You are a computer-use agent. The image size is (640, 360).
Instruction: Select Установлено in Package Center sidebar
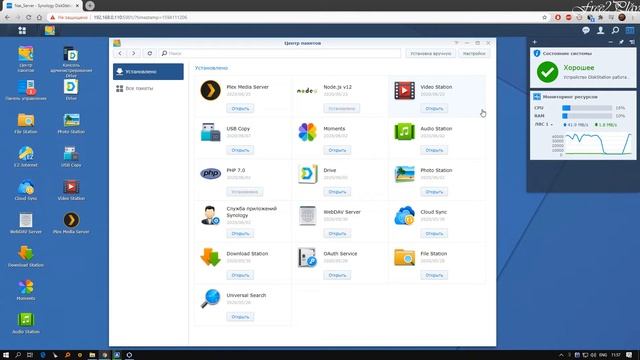coord(148,71)
